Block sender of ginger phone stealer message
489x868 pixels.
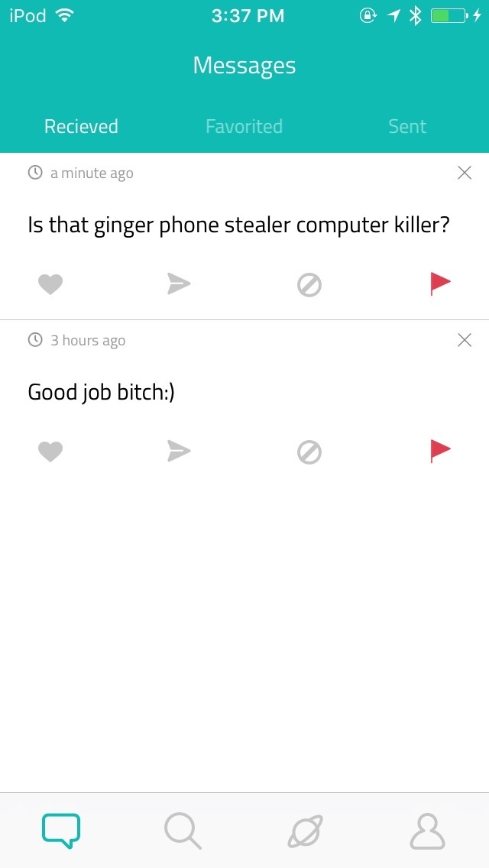click(x=309, y=285)
